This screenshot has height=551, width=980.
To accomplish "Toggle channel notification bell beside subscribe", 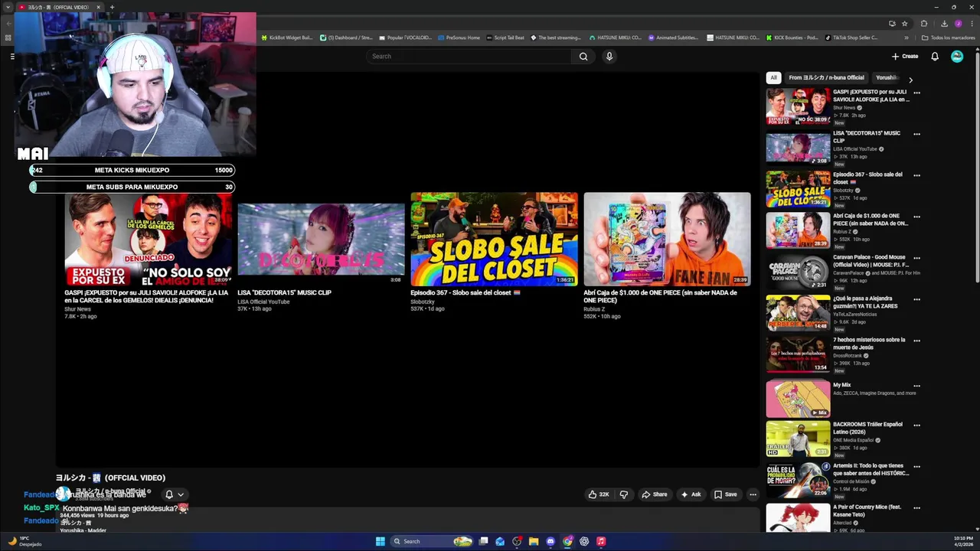I will pos(169,494).
